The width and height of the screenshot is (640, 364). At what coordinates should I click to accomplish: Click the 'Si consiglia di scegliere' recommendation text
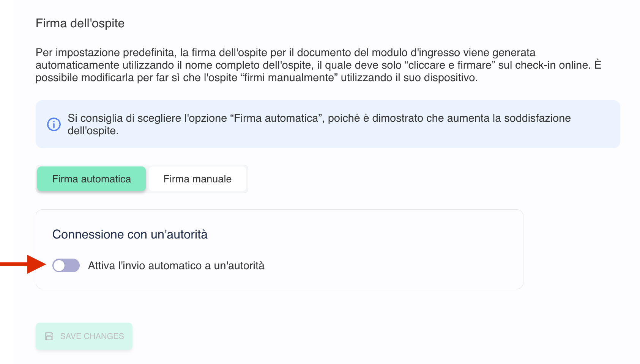tap(319, 124)
